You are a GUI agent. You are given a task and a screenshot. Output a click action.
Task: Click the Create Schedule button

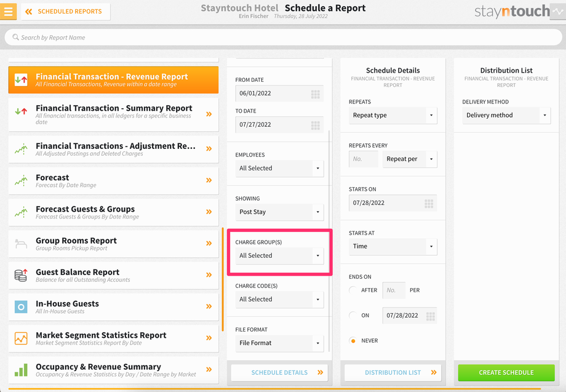(x=506, y=372)
